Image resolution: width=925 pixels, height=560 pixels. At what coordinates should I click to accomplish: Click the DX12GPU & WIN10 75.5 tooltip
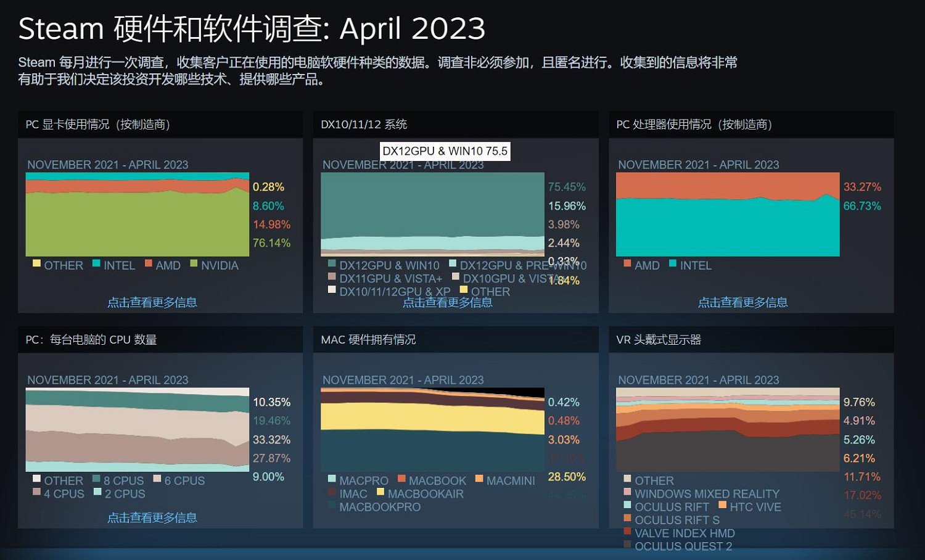click(x=445, y=151)
